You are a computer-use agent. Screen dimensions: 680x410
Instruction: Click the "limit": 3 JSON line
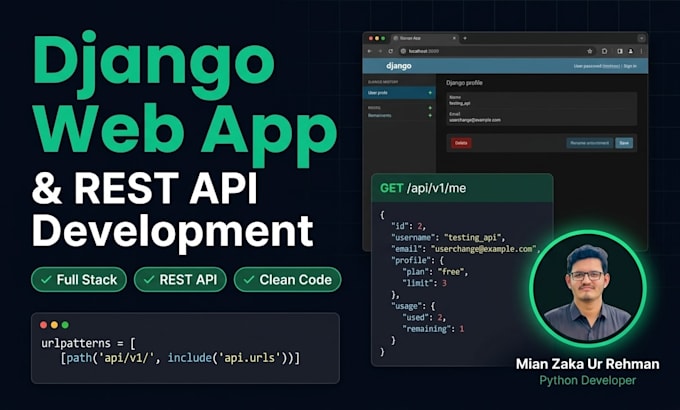point(425,283)
